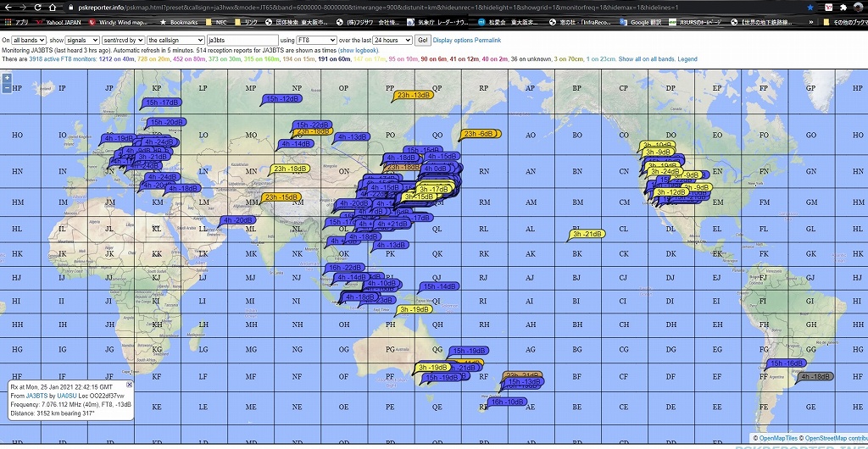This screenshot has width=868, height=449.
Task: Show hidden bookmarks with the » chevron
Action: click(811, 22)
